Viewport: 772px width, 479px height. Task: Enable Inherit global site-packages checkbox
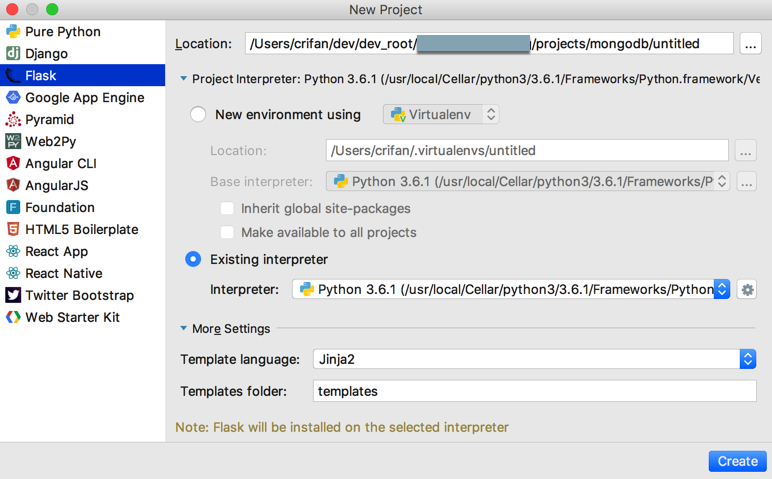click(227, 208)
